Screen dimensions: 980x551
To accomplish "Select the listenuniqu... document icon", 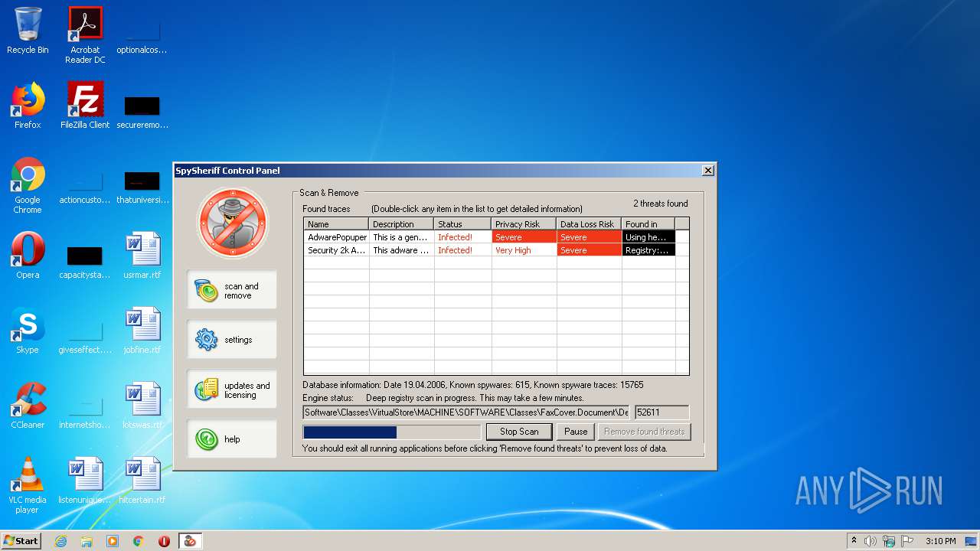I will (x=85, y=481).
